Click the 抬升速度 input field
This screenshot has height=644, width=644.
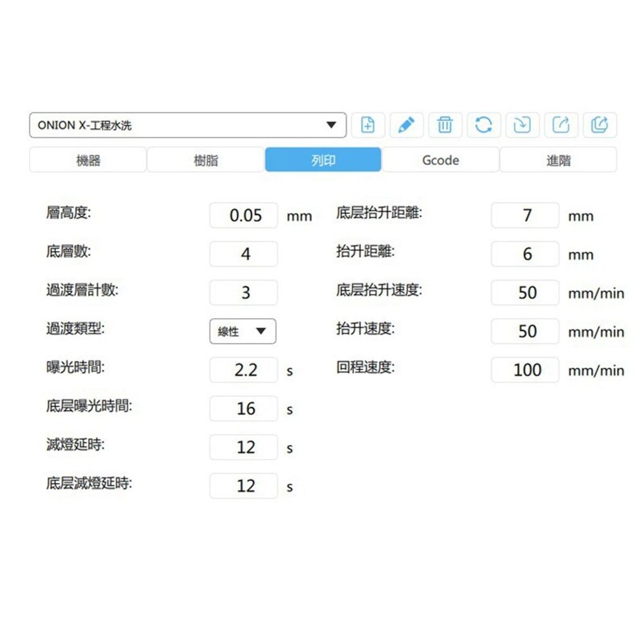point(525,331)
